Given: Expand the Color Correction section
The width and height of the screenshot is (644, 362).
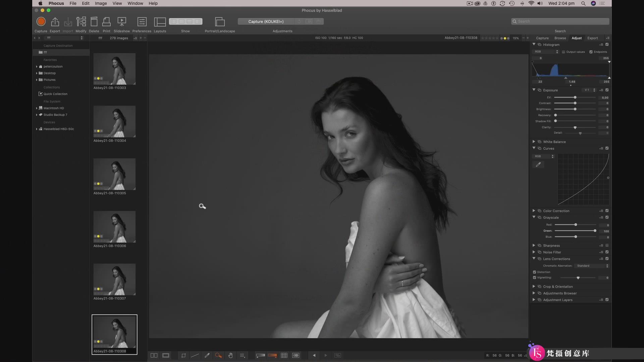Looking at the screenshot, I should point(534,210).
